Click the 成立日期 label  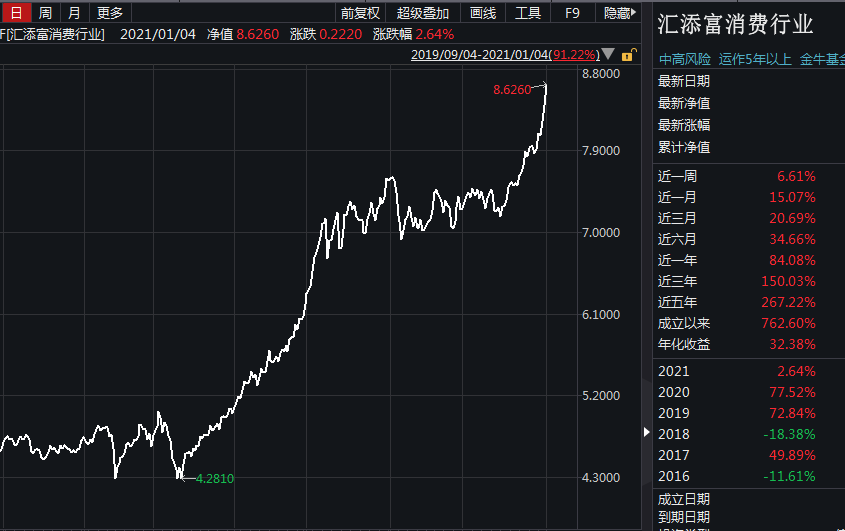coord(684,499)
